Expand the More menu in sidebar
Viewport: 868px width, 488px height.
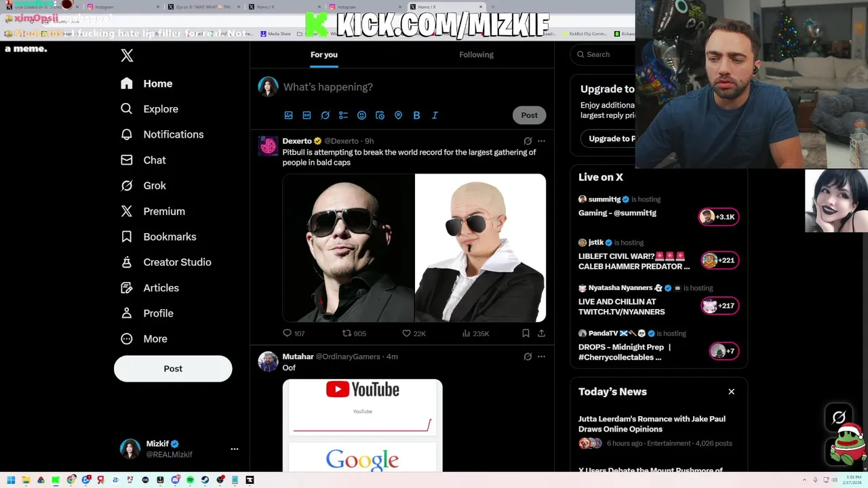(x=144, y=339)
